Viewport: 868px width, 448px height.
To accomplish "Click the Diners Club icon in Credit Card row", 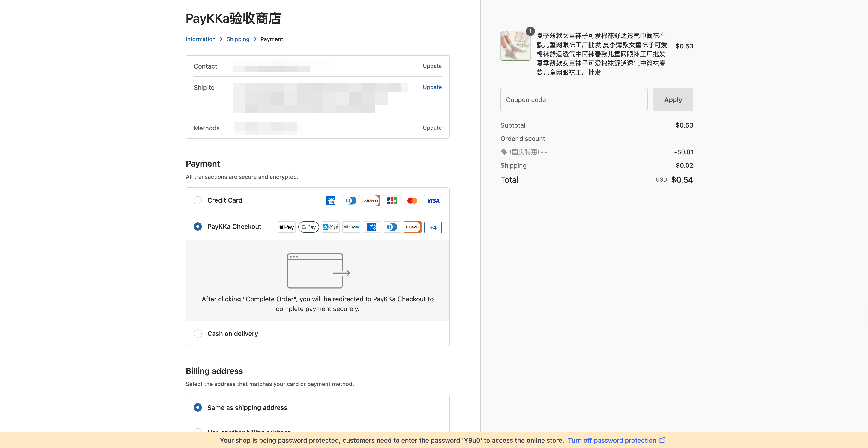I will [x=351, y=200].
